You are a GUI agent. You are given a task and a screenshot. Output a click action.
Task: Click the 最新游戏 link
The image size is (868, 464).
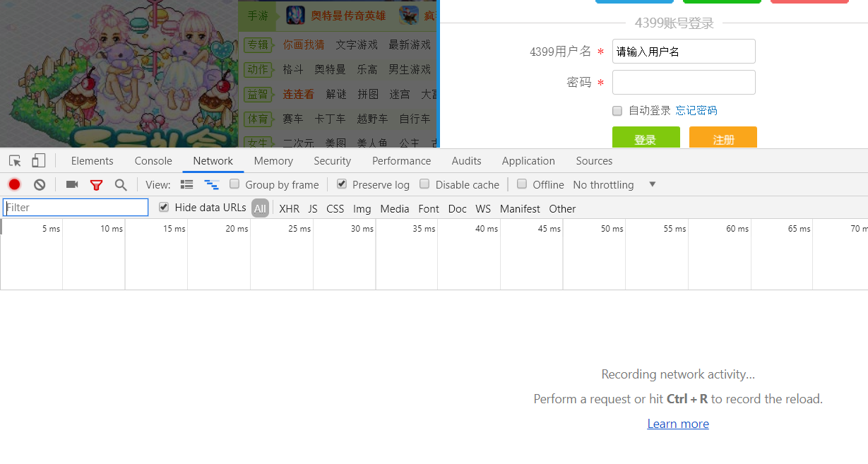(410, 45)
